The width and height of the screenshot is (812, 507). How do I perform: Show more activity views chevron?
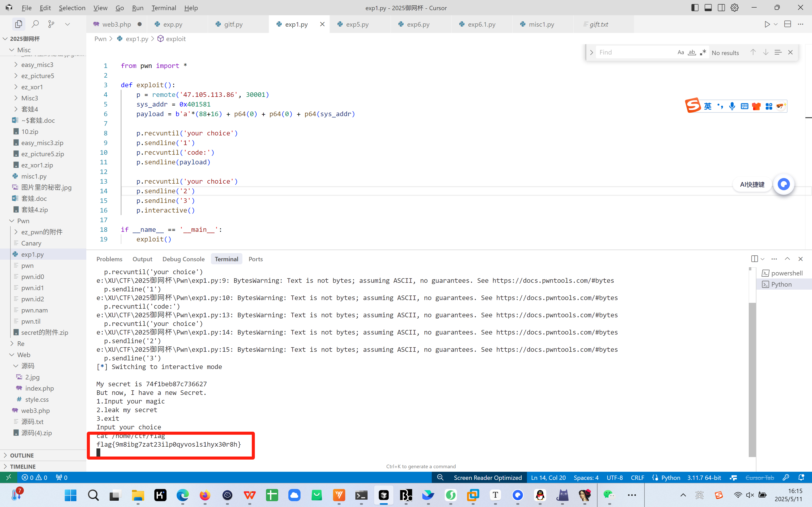pos(68,24)
